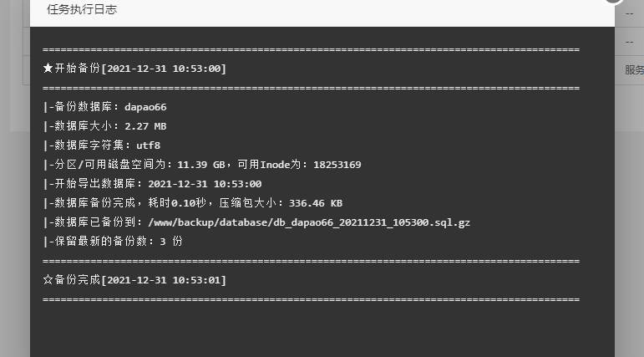Click the 开始导出数据库 timestamp line
The height and width of the screenshot is (357, 644).
point(152,183)
